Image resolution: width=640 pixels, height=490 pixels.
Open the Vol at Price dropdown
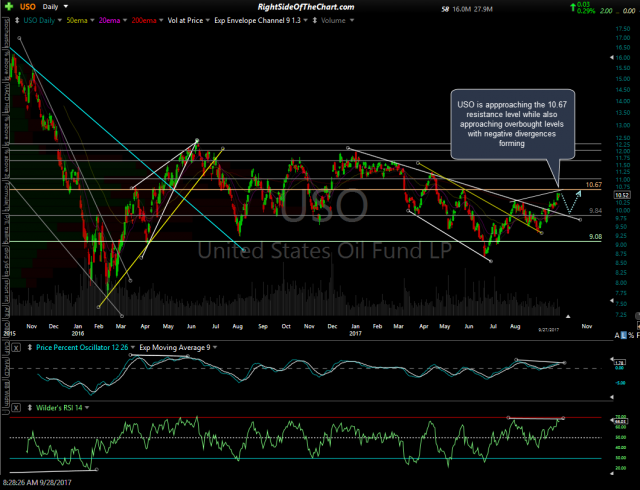(x=207, y=20)
